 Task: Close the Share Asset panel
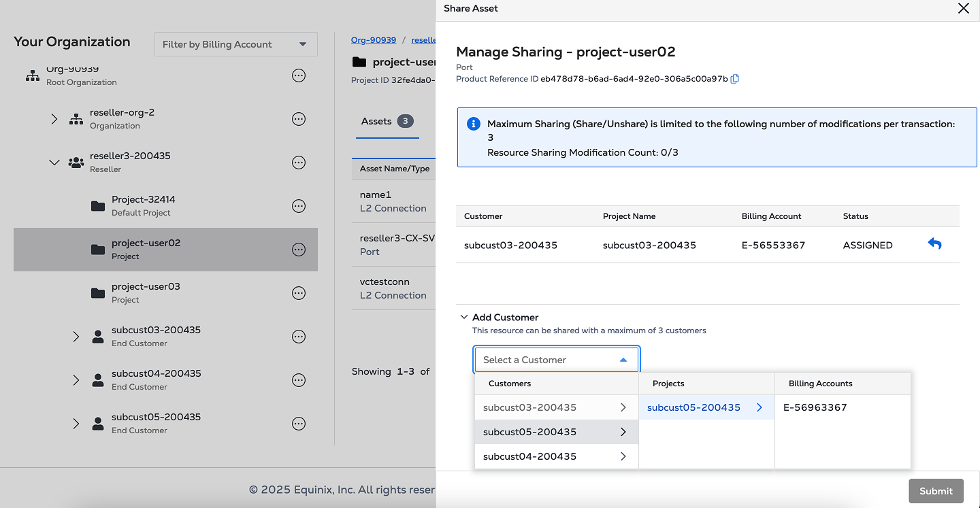(963, 9)
